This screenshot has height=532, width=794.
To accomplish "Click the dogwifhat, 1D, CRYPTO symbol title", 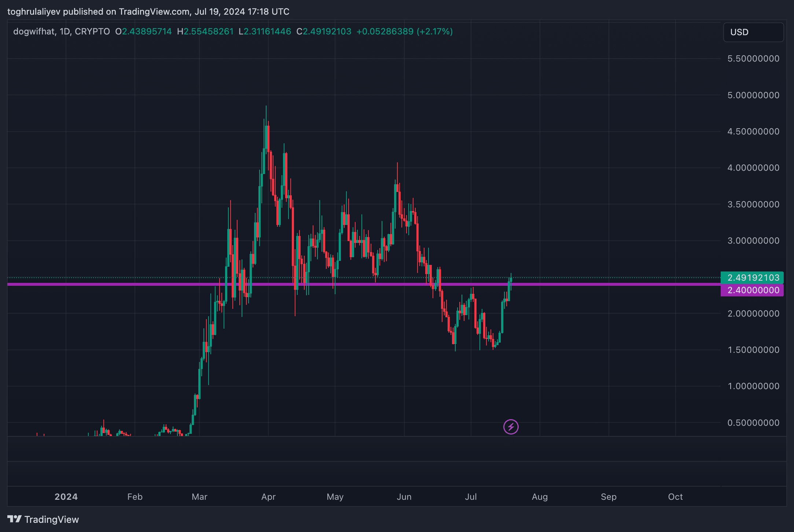I will tap(62, 32).
